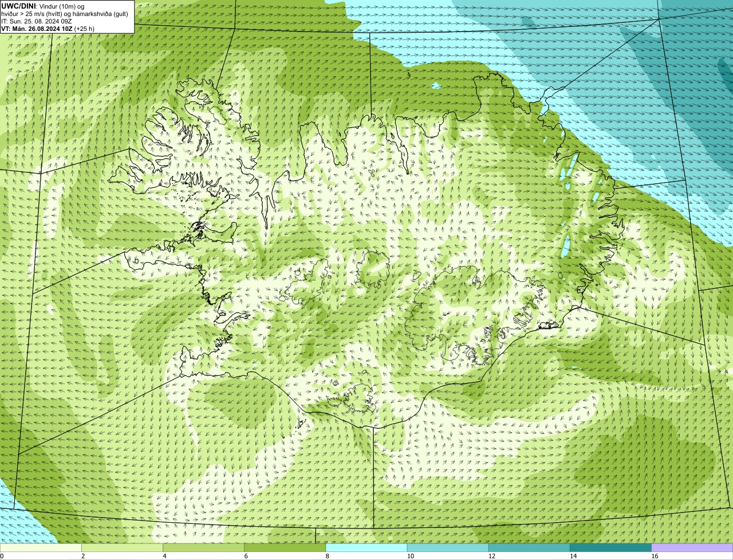
Task: Click the 8–10 m/s pale cyan legend swatch
Action: [x=366, y=547]
